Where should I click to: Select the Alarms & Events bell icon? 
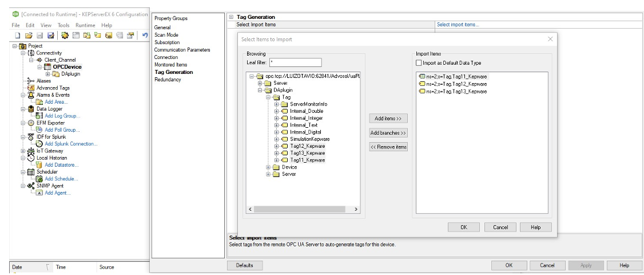pos(31,95)
